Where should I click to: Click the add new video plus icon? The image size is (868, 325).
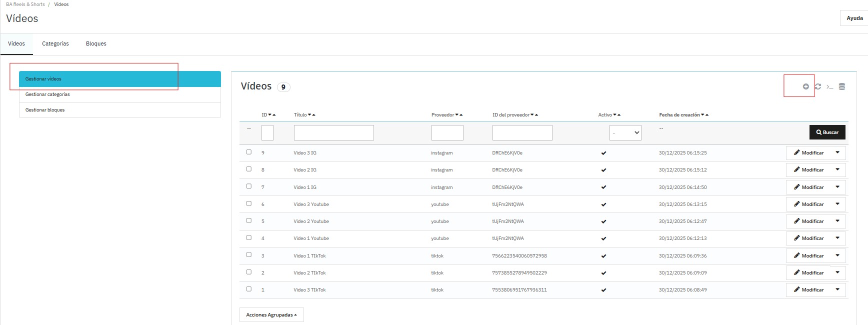(x=805, y=86)
